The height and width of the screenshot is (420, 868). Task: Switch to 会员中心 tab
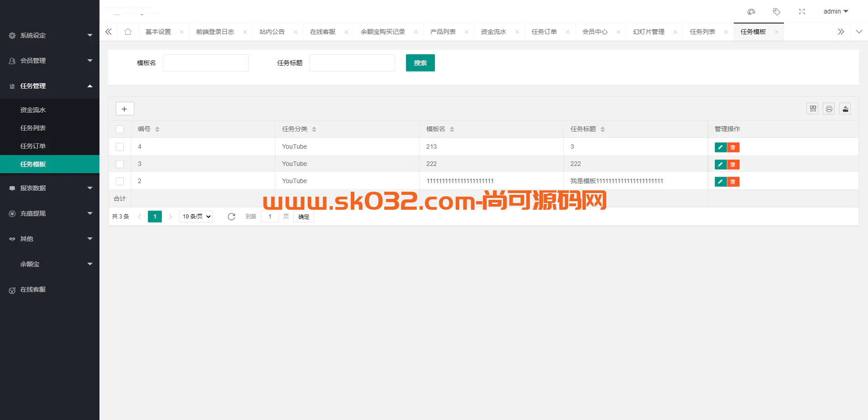(595, 32)
